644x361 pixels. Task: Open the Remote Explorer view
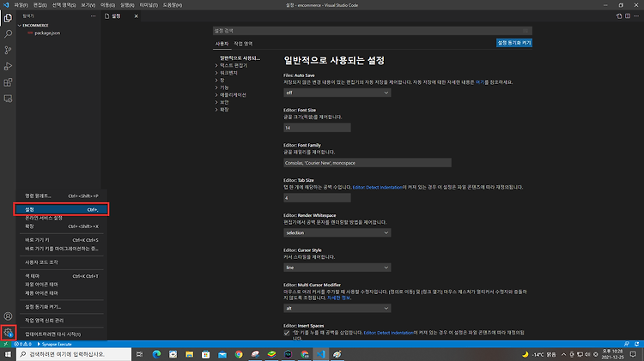(8, 99)
